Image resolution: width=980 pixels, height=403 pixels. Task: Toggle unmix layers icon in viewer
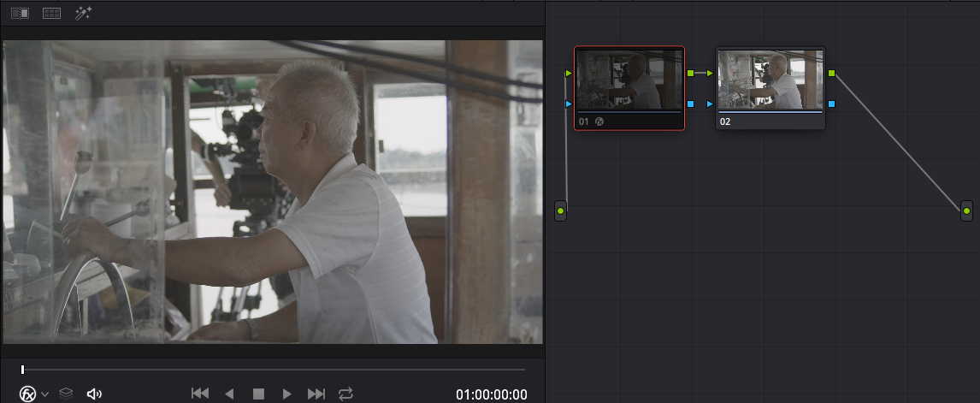click(x=66, y=394)
